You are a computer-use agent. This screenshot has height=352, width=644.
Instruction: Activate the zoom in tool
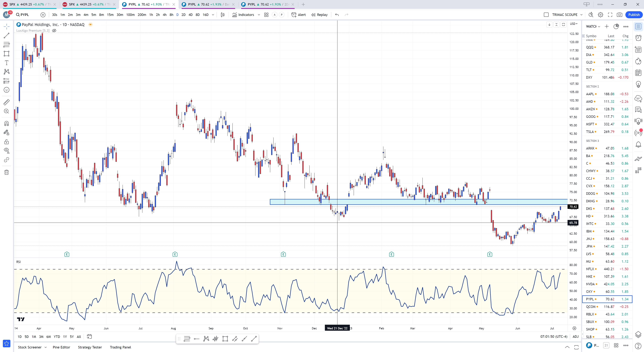point(7,111)
